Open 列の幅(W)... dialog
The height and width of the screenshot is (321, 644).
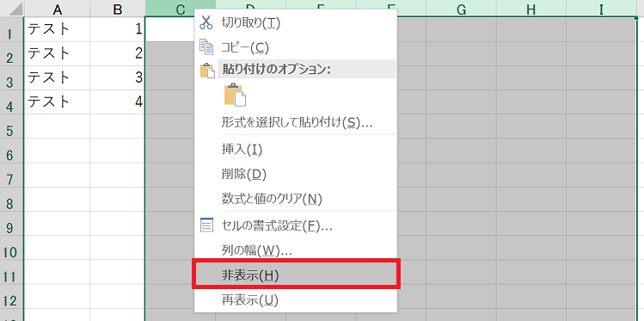click(295, 250)
